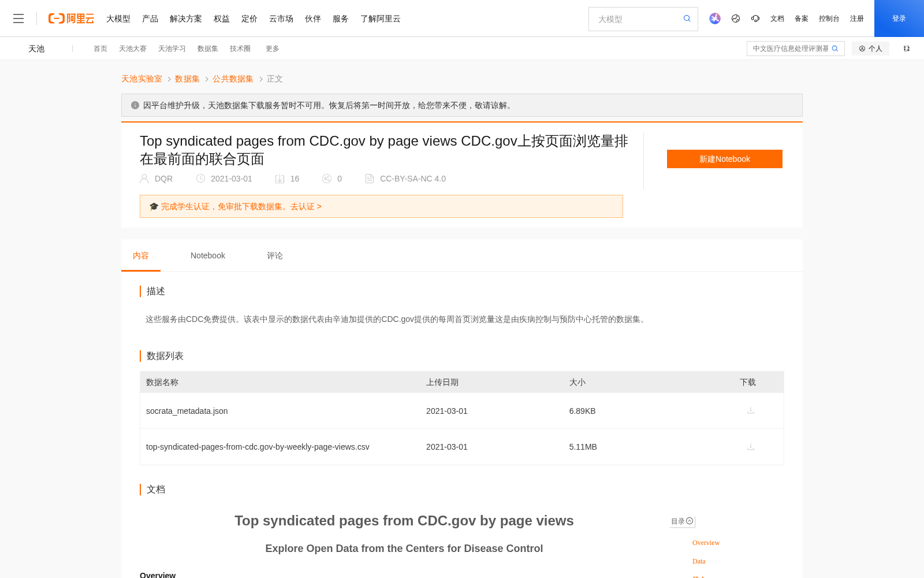The height and width of the screenshot is (578, 924).
Task: Click the info icon in maintenance notice
Action: pos(135,105)
